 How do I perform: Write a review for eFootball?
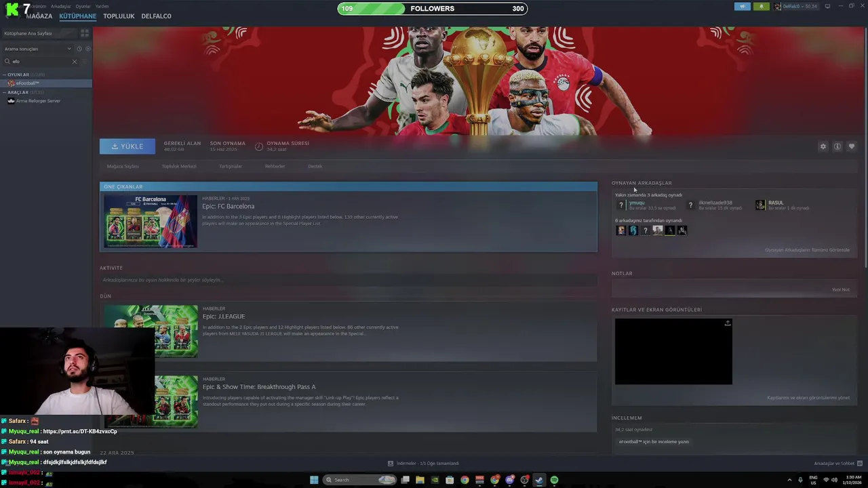(654, 442)
